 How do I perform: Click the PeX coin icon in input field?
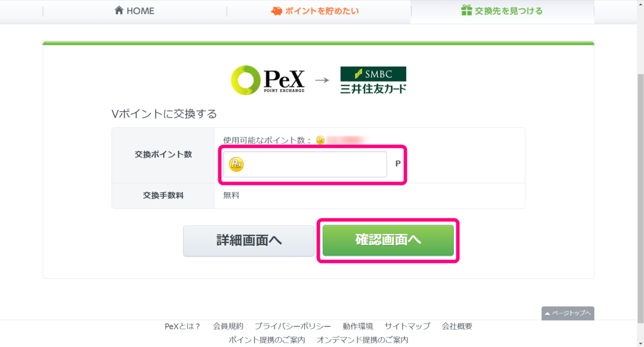236,164
